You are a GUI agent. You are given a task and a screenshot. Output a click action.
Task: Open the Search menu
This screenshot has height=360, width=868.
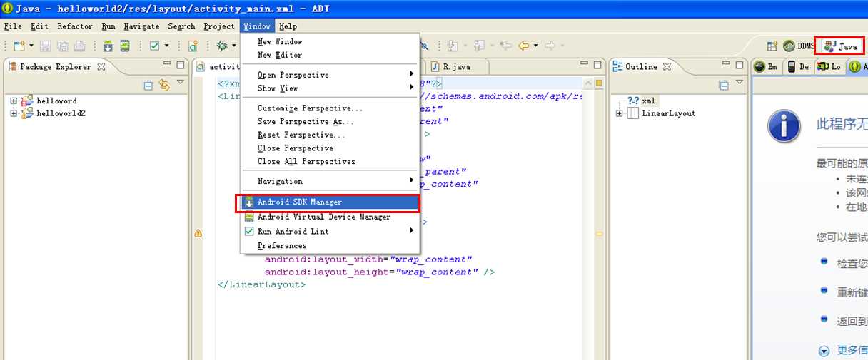point(181,26)
